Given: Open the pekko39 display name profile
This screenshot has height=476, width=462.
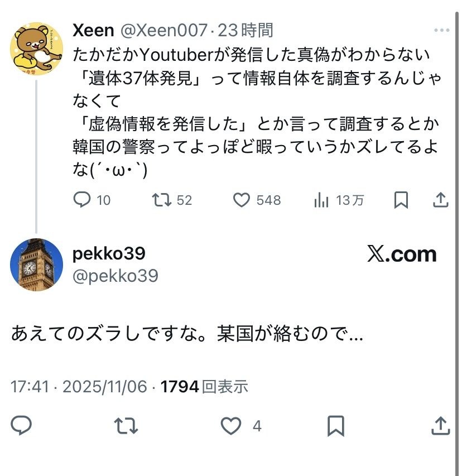Looking at the screenshot, I should click(x=109, y=254).
